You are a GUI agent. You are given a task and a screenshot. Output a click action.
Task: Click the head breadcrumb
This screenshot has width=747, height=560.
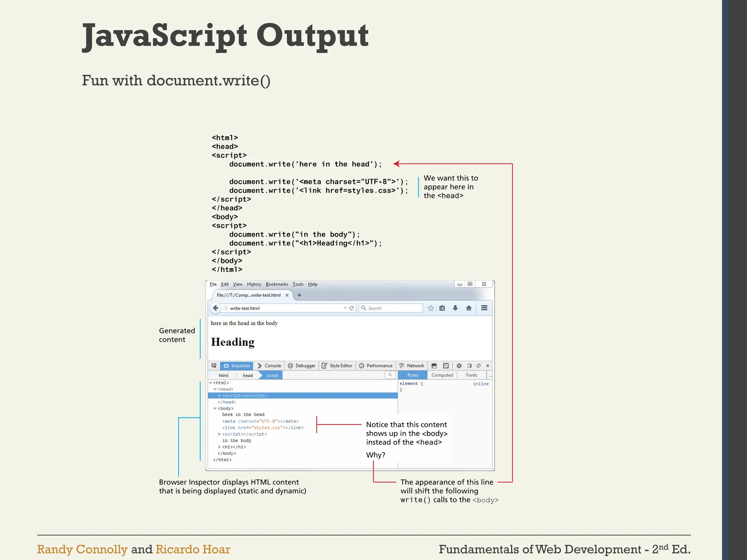[x=248, y=376]
